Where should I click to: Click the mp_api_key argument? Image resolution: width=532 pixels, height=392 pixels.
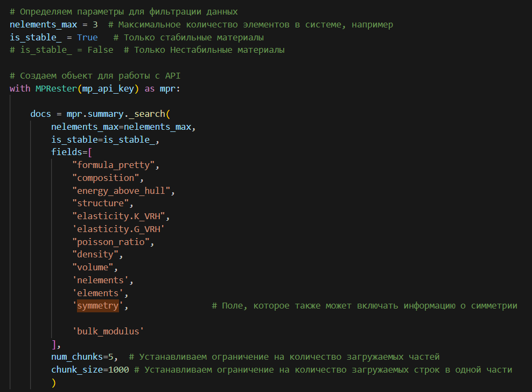(x=108, y=89)
